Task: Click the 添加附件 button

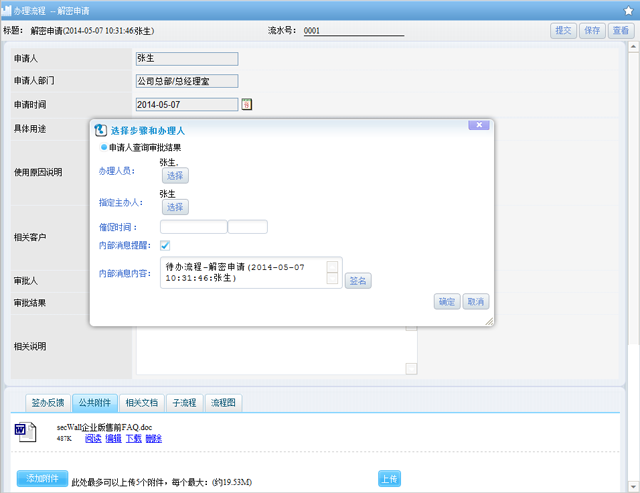Action: pos(42,478)
